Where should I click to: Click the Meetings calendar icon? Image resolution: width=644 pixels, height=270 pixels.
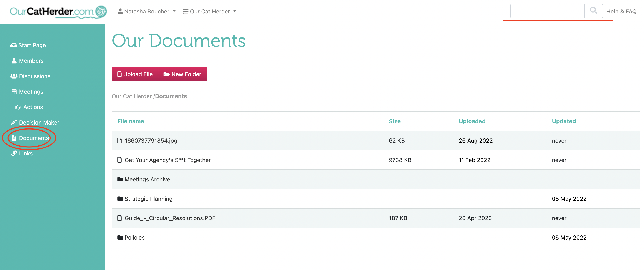(14, 91)
